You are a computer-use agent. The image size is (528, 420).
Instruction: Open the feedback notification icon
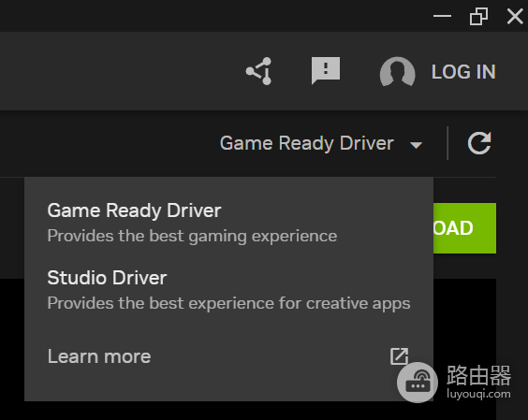[x=326, y=70]
